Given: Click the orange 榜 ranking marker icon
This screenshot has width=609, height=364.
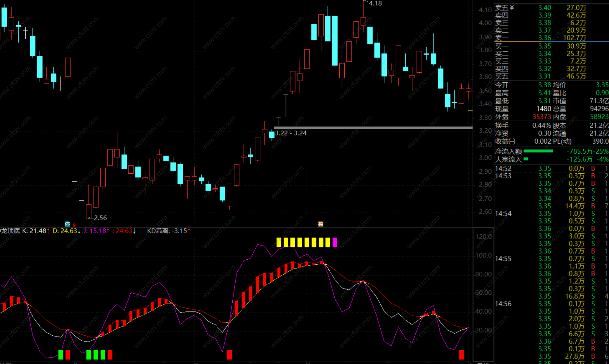Looking at the screenshot, I should click(x=321, y=224).
